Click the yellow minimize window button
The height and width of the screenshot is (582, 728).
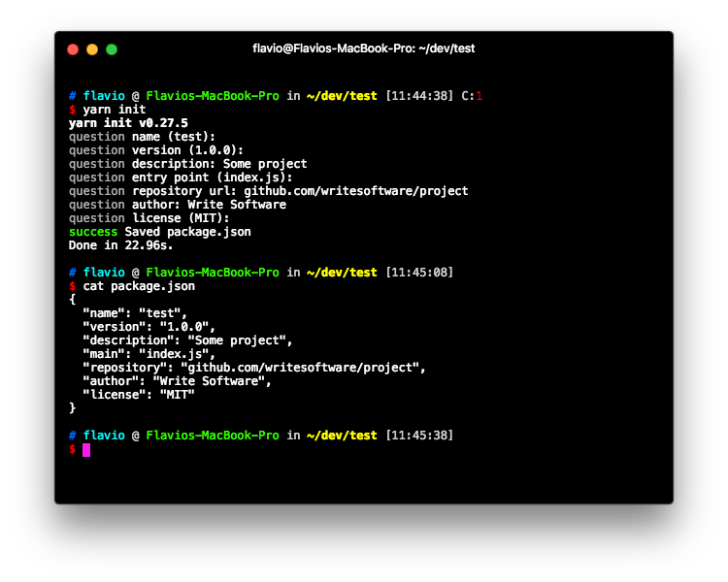[92, 49]
